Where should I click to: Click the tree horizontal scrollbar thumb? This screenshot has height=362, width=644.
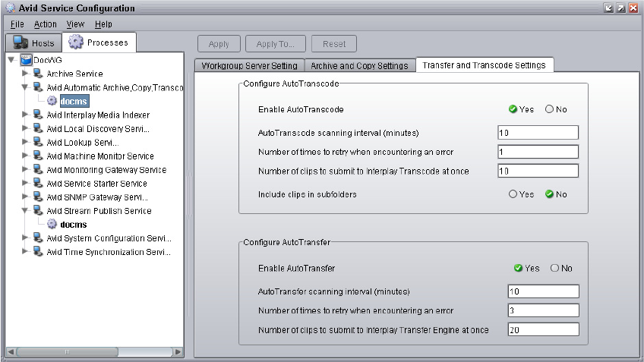coord(68,351)
